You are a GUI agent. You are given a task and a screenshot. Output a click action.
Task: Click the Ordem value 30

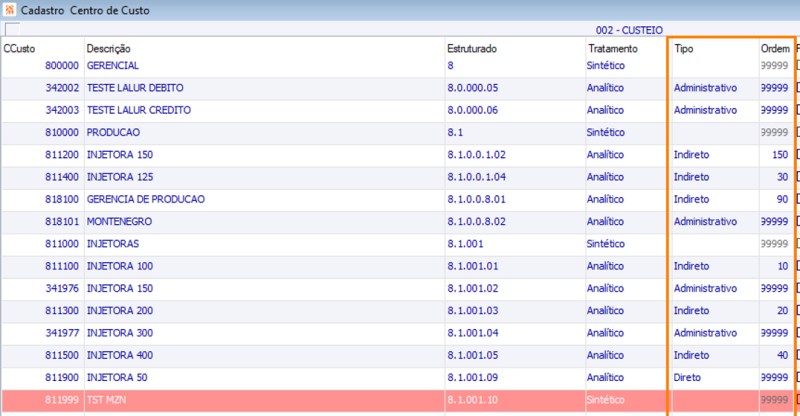783,177
